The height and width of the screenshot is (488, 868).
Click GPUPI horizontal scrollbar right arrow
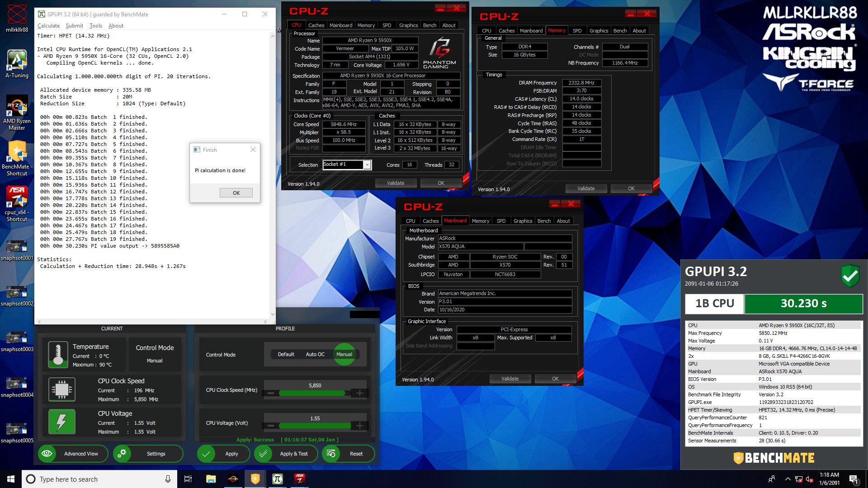265,322
